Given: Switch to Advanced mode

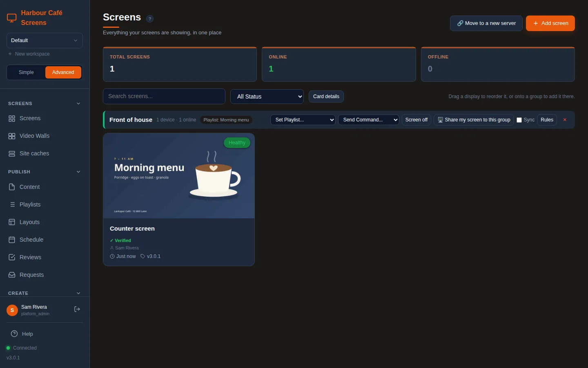Looking at the screenshot, I should coord(63,72).
